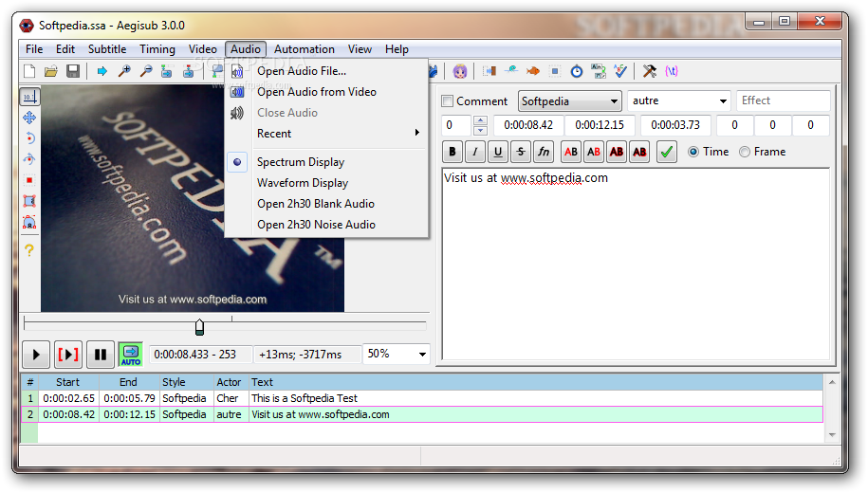Screen dimensions: 868x493
Task: Click the Zoom In magnifier icon
Action: pos(124,71)
